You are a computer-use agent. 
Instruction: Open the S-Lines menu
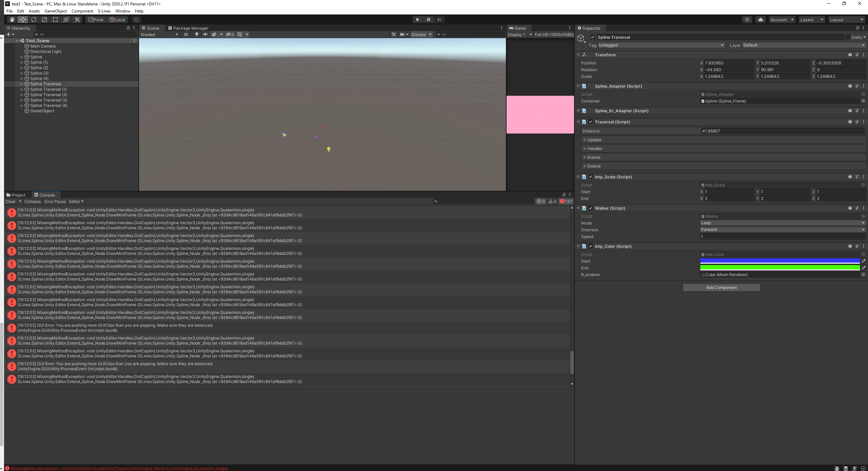point(104,11)
